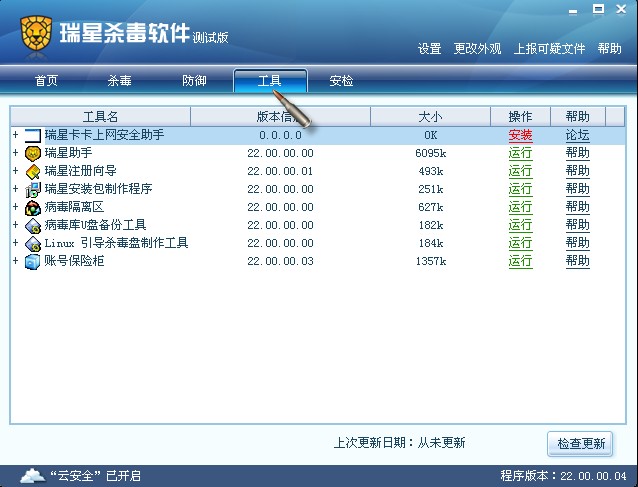This screenshot has width=638, height=487.
Task: Select the 病毒隔离区 tool name
Action: 74,207
